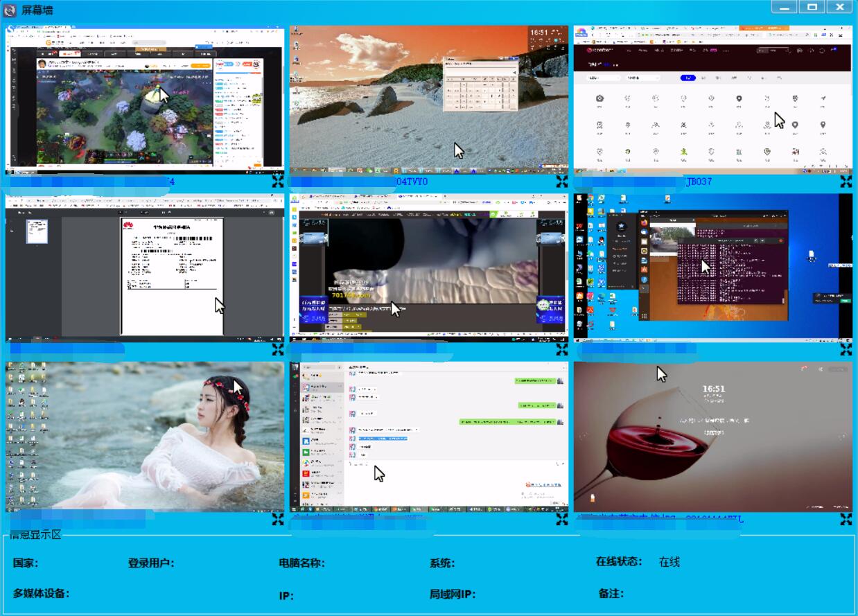858x616 pixels.
Task: Select the woman in white dress wallpaper thumbnail
Action: point(144,437)
